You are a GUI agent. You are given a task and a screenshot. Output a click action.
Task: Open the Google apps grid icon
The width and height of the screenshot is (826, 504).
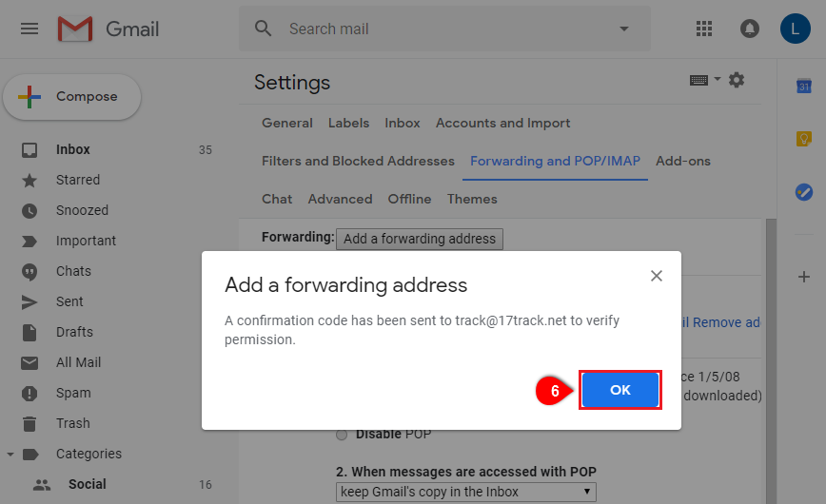pyautogui.click(x=704, y=29)
